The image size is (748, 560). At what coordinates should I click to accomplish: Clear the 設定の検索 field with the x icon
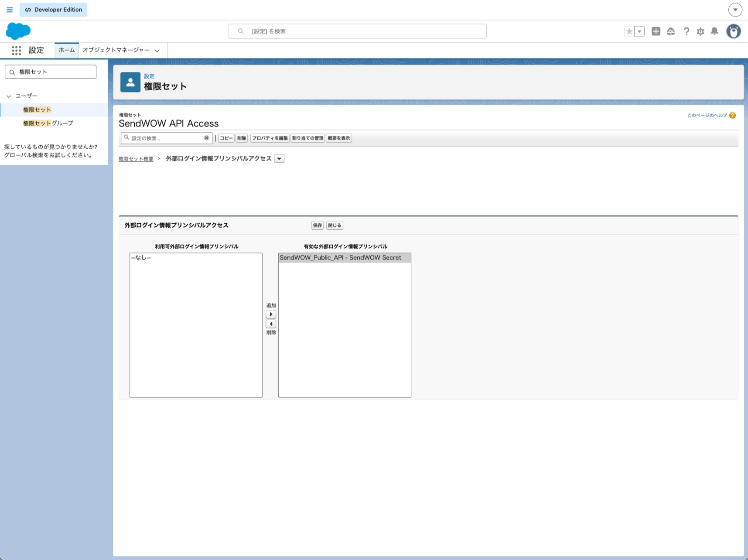coord(207,138)
